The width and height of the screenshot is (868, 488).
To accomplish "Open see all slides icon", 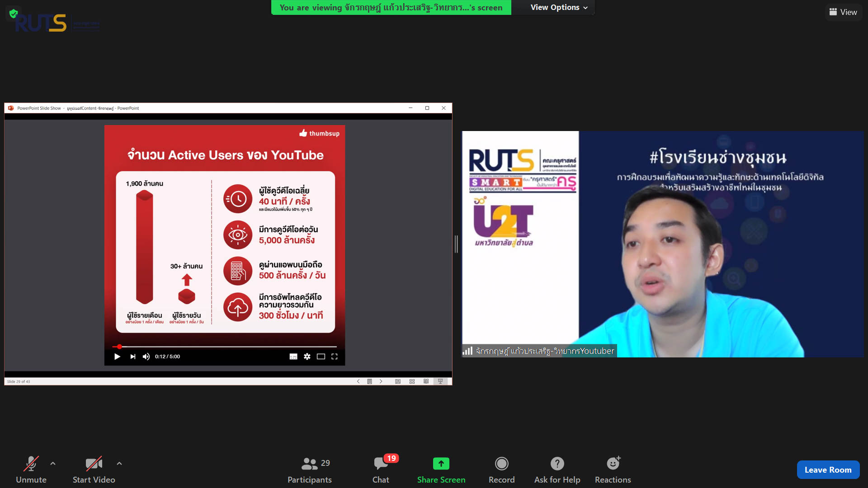I will click(369, 381).
